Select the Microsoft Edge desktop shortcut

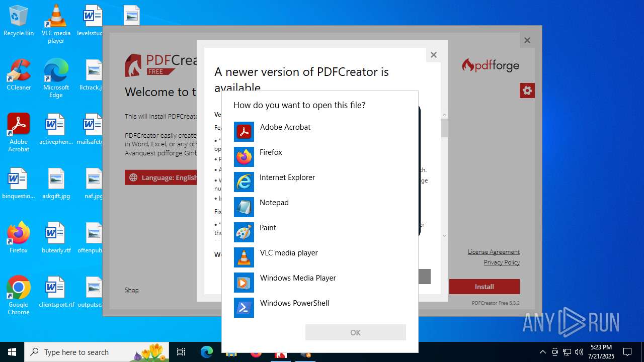click(x=56, y=78)
